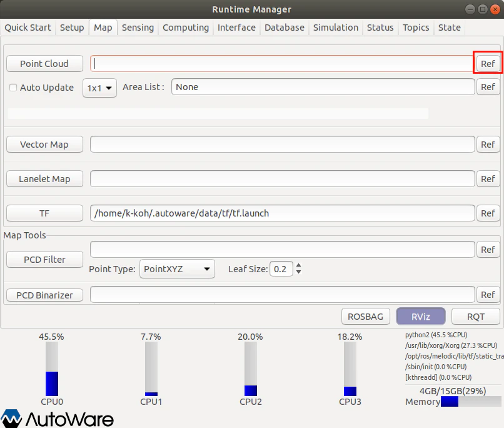The height and width of the screenshot is (428, 504).
Task: Click Ref next to the TF launch path
Action: [488, 213]
